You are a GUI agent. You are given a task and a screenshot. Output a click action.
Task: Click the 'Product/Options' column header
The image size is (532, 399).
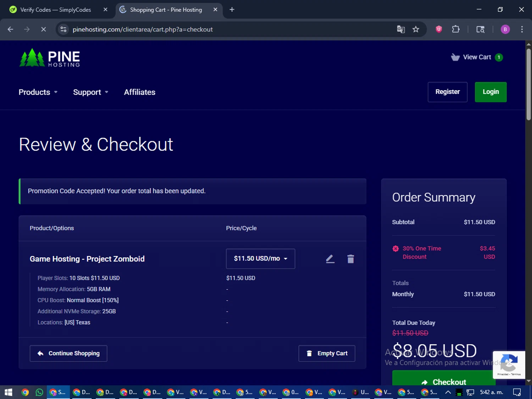(52, 228)
